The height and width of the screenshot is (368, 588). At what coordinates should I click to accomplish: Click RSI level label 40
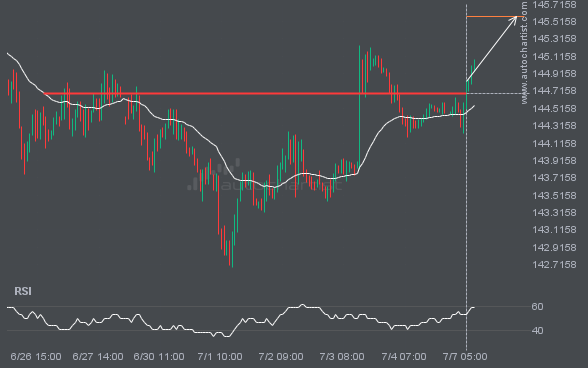[537, 330]
